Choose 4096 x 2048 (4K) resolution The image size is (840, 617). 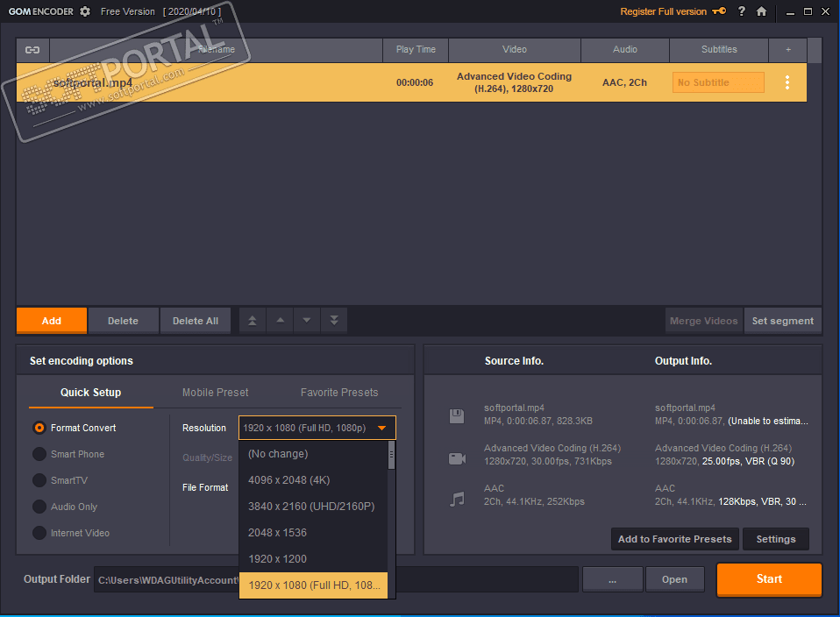313,480
